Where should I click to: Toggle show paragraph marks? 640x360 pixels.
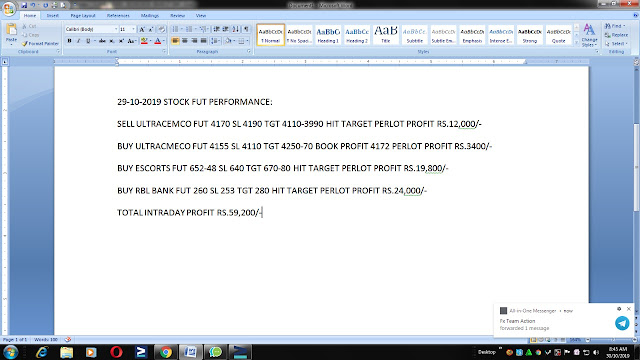click(246, 29)
